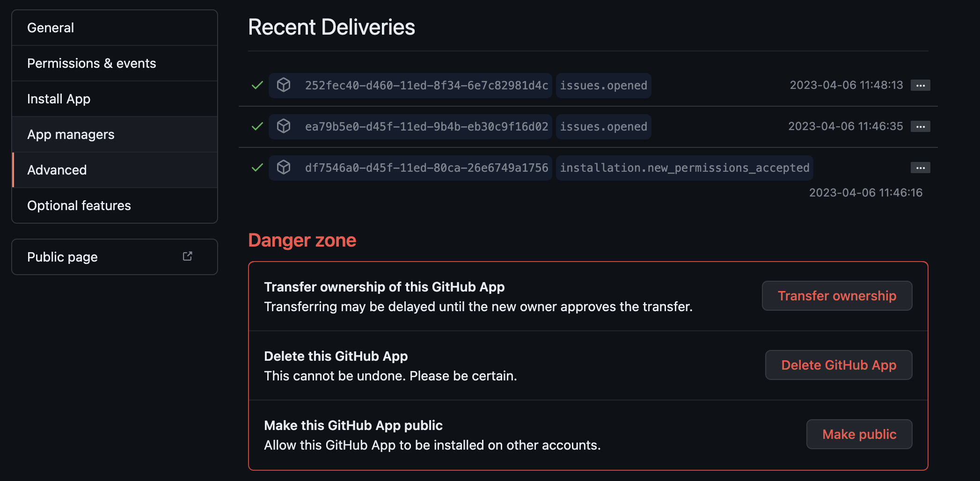980x481 pixels.
Task: Go to Permissions & events section
Action: point(115,63)
